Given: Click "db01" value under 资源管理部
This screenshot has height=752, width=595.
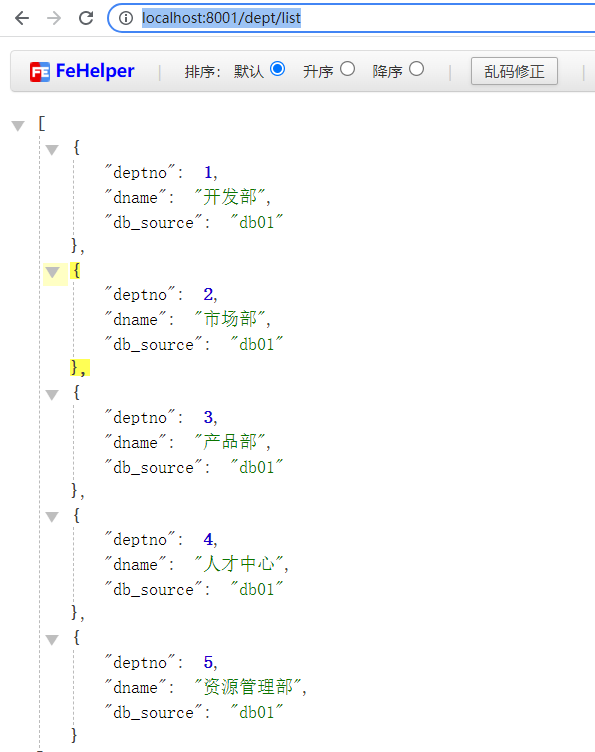Looking at the screenshot, I should [x=257, y=712].
